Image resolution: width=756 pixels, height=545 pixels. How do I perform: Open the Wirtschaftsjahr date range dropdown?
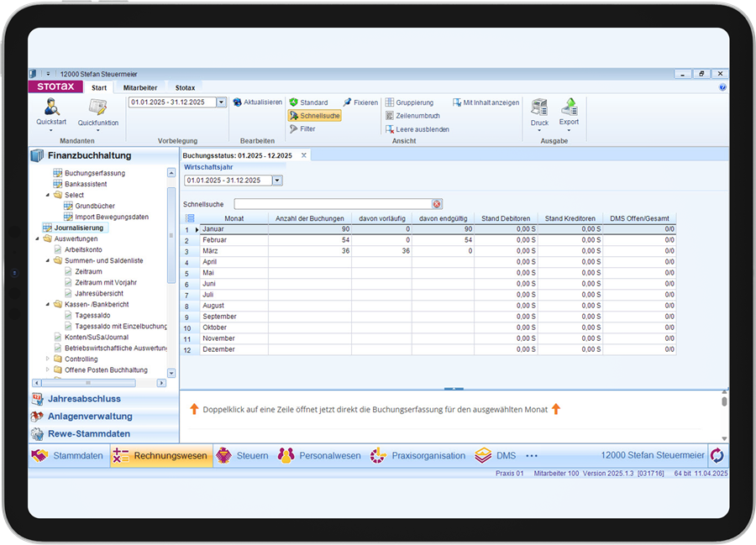tap(277, 181)
